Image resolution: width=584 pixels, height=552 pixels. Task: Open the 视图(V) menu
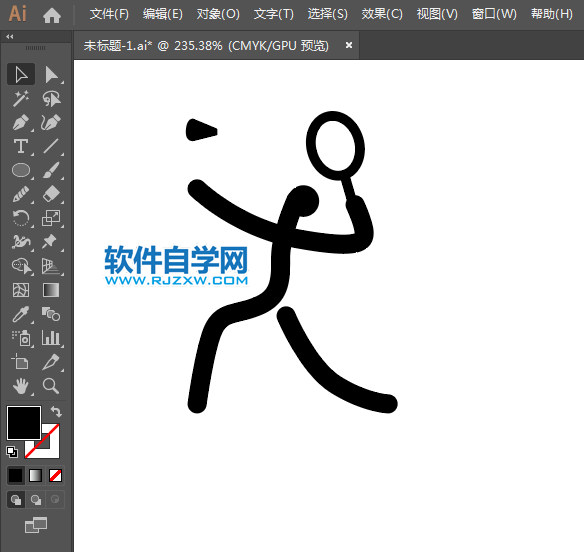[437, 15]
